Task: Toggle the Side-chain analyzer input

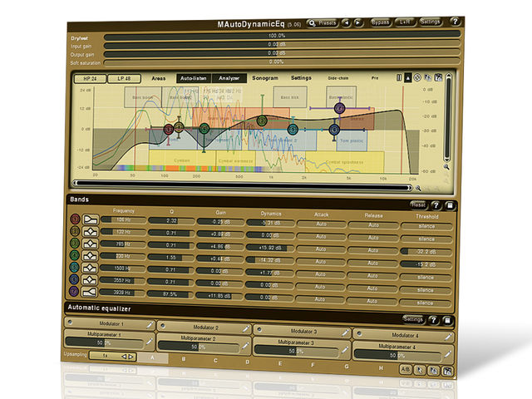Action: 338,77
